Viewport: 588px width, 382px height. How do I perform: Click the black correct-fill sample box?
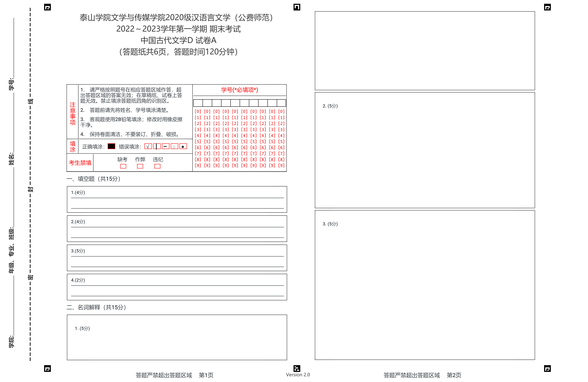(x=111, y=146)
